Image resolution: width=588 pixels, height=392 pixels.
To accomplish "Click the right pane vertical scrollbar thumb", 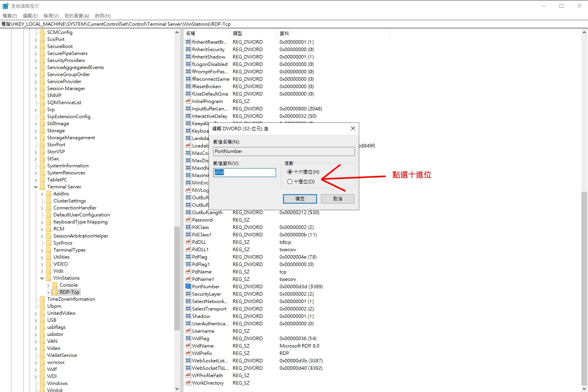I will [584, 289].
